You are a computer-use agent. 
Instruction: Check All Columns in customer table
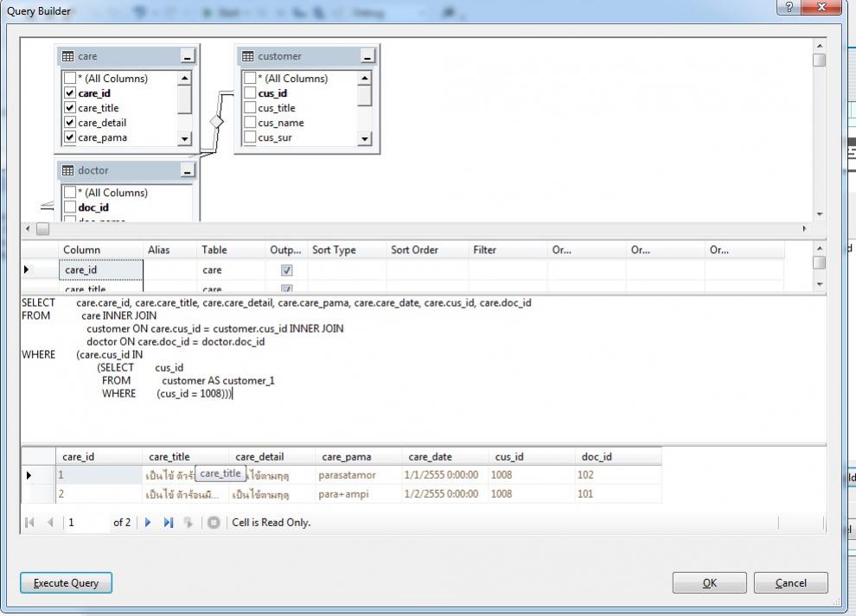coord(250,78)
